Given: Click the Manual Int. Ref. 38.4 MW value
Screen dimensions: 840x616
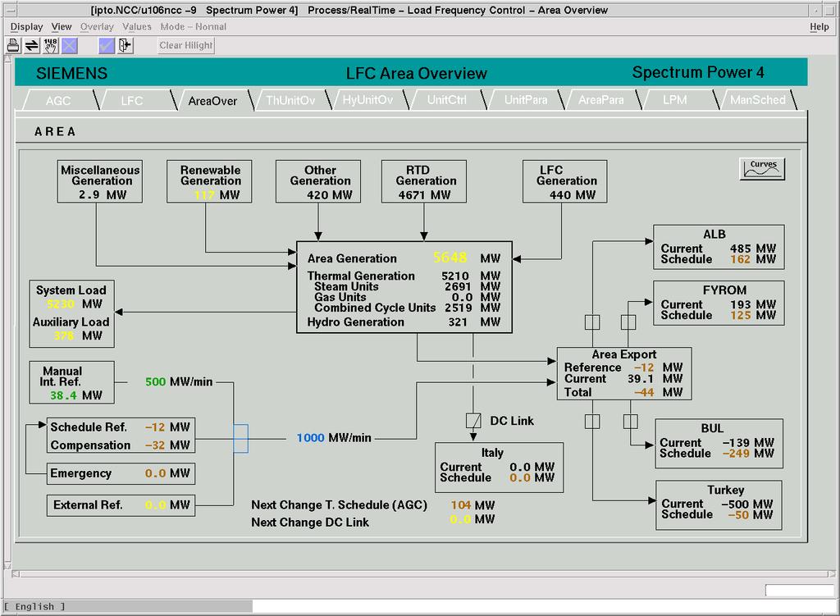Looking at the screenshot, I should pyautogui.click(x=63, y=395).
